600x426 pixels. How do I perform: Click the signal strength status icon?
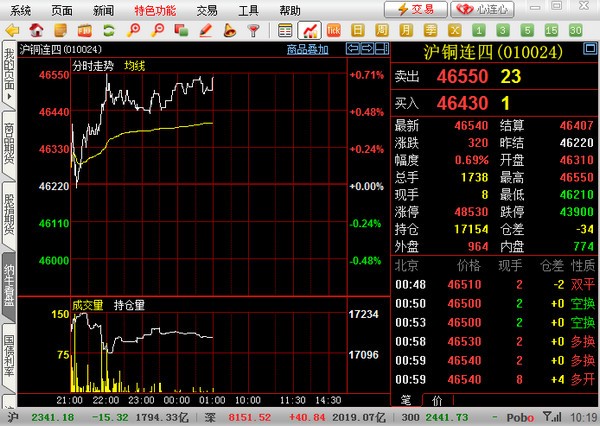point(552,416)
